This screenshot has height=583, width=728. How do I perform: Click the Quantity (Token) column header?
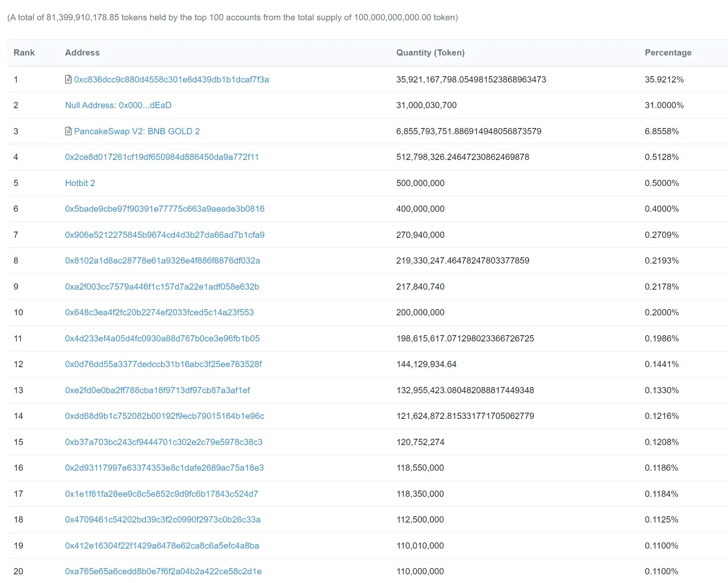pos(430,53)
